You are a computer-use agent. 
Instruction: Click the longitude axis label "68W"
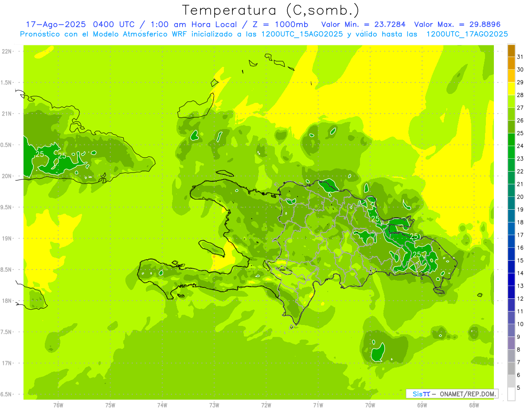[474, 405]
